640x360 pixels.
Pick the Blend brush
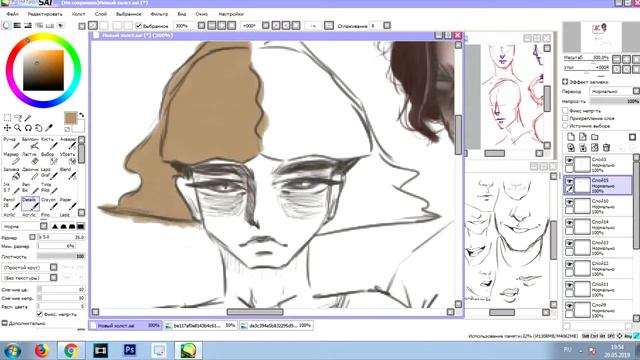(x=67, y=173)
